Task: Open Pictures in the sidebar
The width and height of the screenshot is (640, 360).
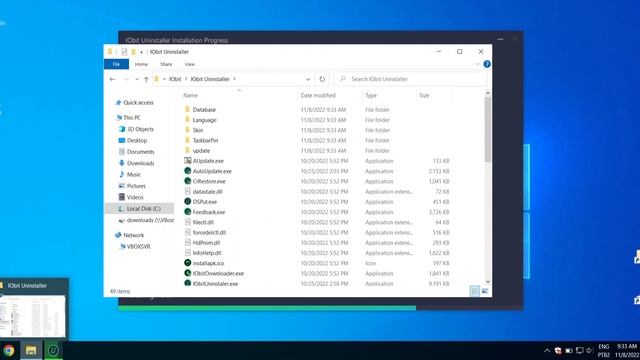Action: [136, 186]
